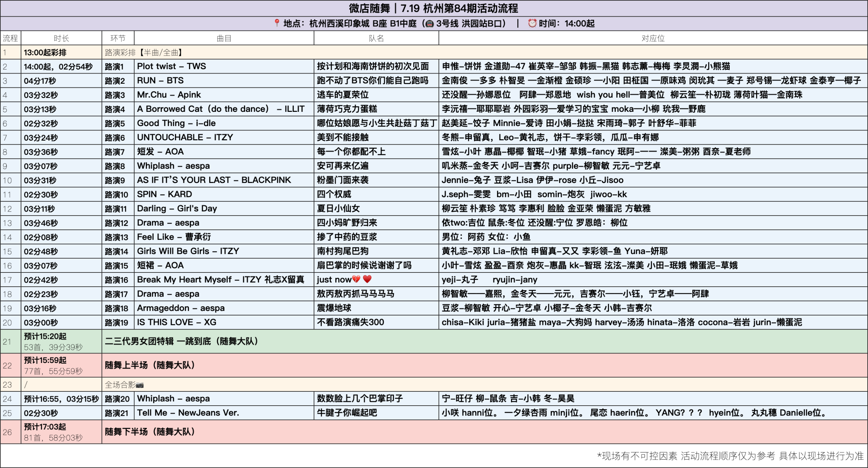The image size is (868, 468).
Task: Click the 环节 column header
Action: click(118, 38)
